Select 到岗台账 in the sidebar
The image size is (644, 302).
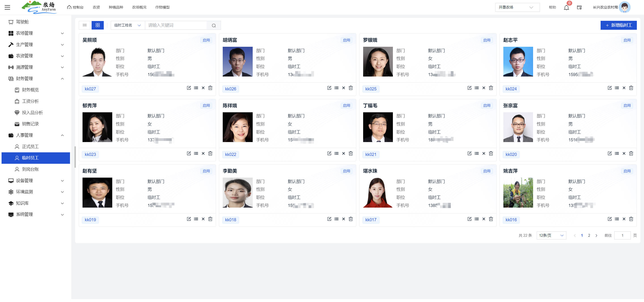[x=30, y=169]
